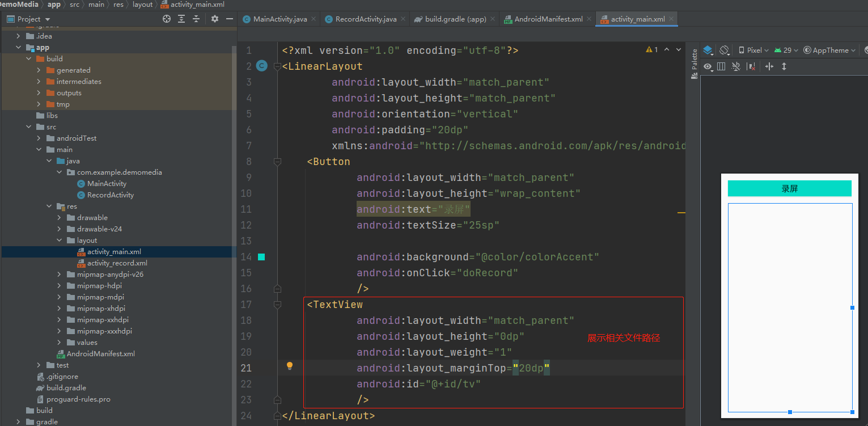The height and width of the screenshot is (426, 868).
Task: Go to previous highlighted error arrow
Action: pyautogui.click(x=667, y=50)
